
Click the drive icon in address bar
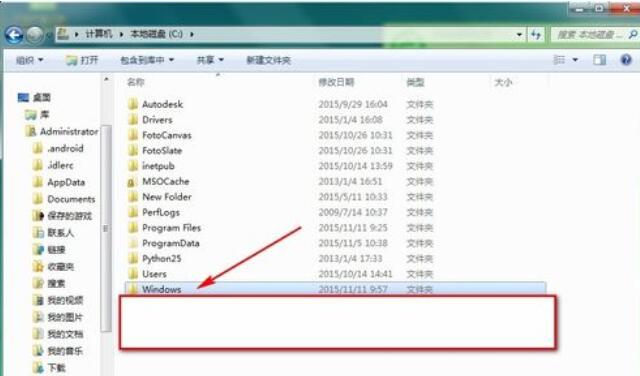(x=63, y=34)
